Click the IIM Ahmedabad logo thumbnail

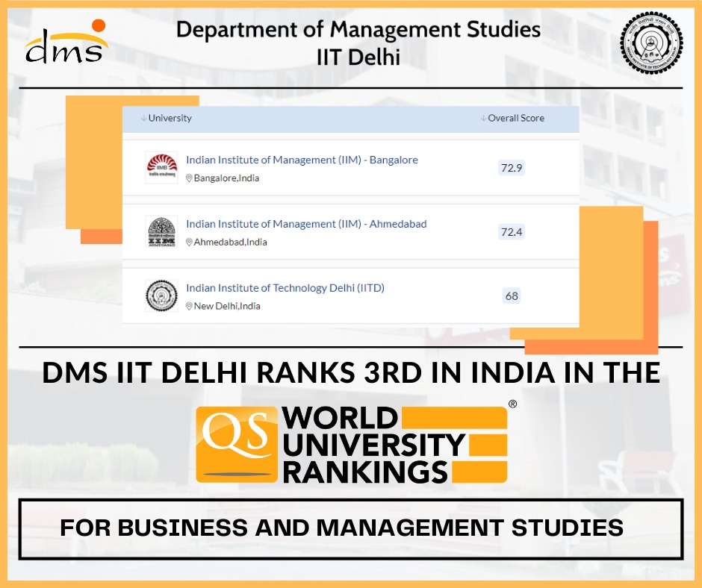161,232
